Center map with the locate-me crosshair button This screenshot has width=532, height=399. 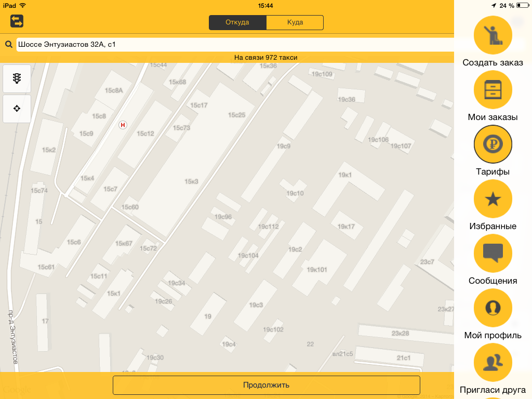17,109
